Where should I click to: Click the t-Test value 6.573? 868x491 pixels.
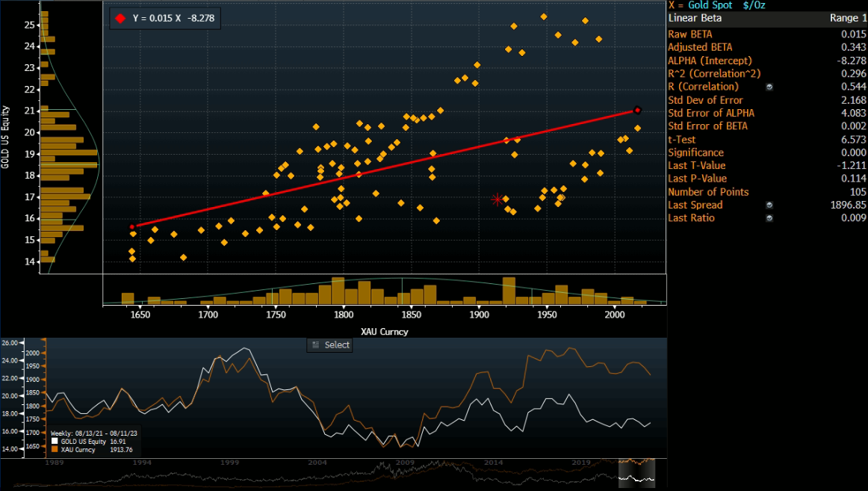854,140
